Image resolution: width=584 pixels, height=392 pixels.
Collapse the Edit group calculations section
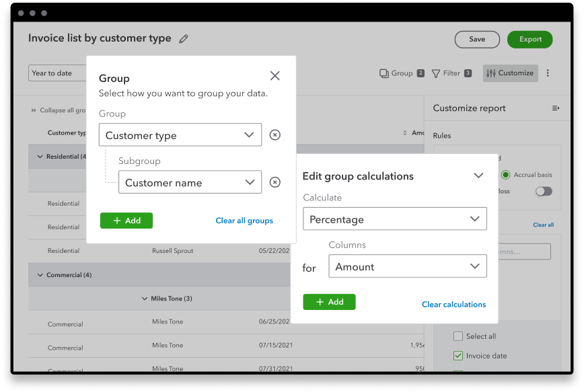(x=478, y=176)
